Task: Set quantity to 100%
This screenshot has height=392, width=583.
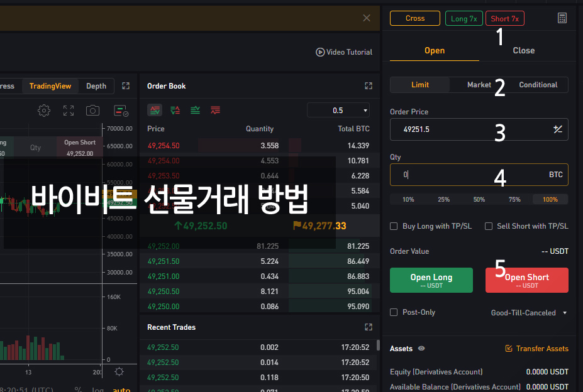Action: (550, 200)
